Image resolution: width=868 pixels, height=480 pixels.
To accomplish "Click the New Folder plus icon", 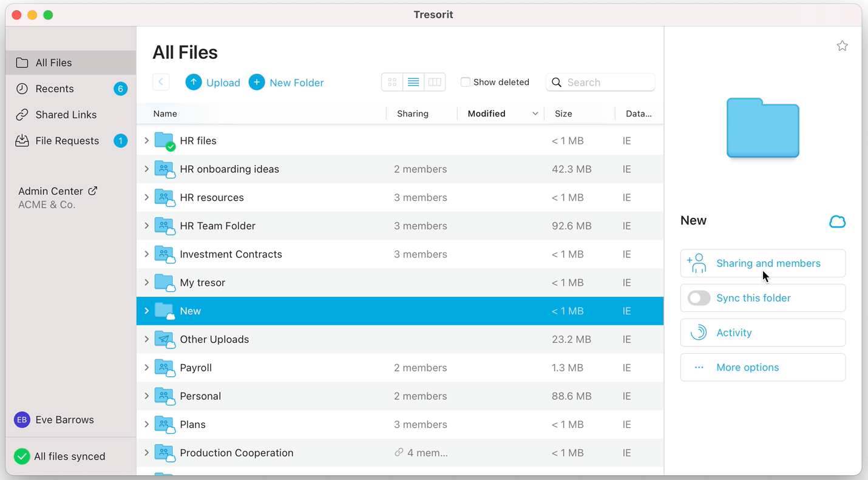I will point(257,82).
